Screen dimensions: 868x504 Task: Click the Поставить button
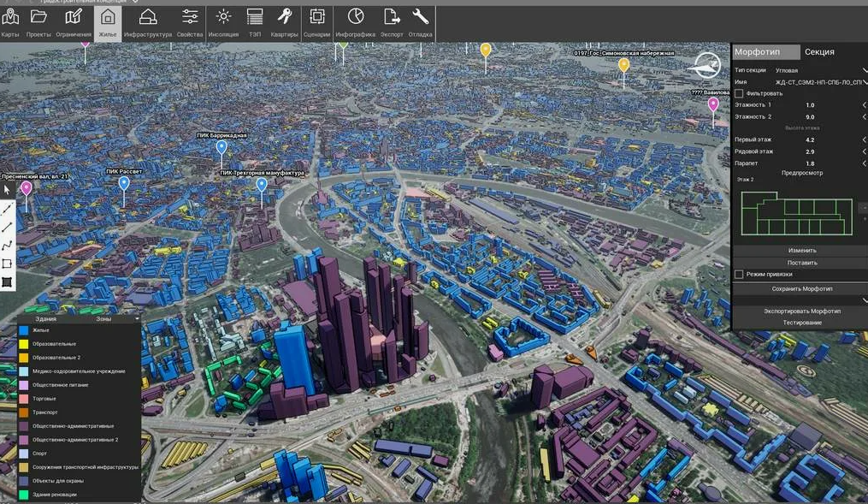pyautogui.click(x=801, y=263)
